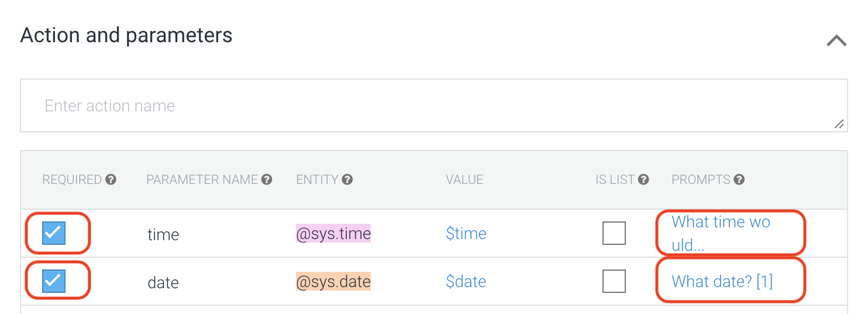Click help icon next to REQUIRED header
This screenshot has height=314, width=868.
(111, 180)
